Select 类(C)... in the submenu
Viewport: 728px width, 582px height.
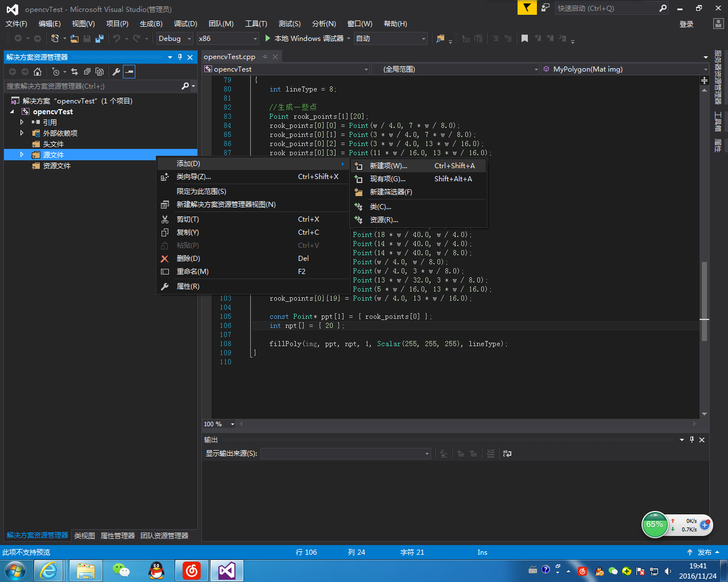(x=419, y=207)
